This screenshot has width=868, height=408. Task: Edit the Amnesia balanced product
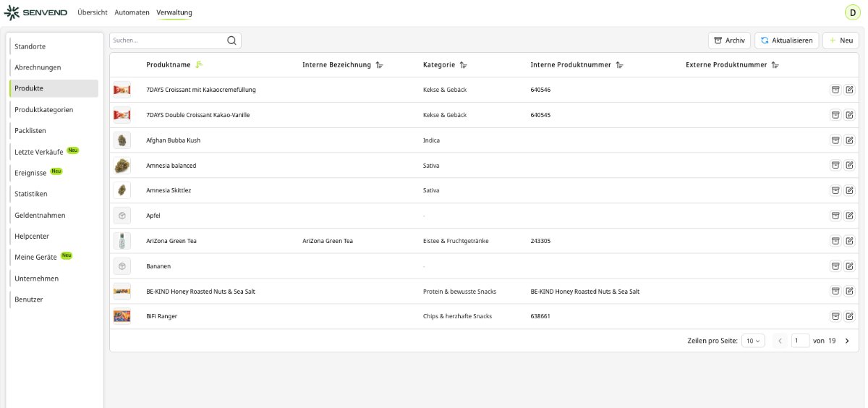pos(849,165)
